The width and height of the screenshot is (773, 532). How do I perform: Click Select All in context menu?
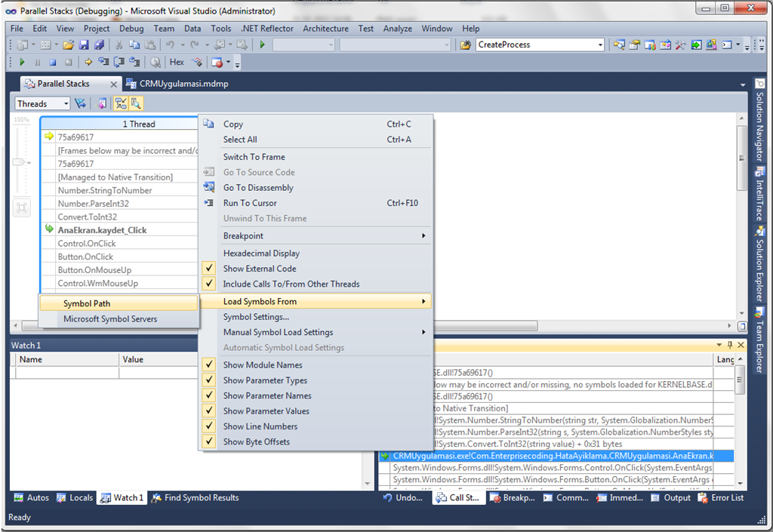[240, 140]
